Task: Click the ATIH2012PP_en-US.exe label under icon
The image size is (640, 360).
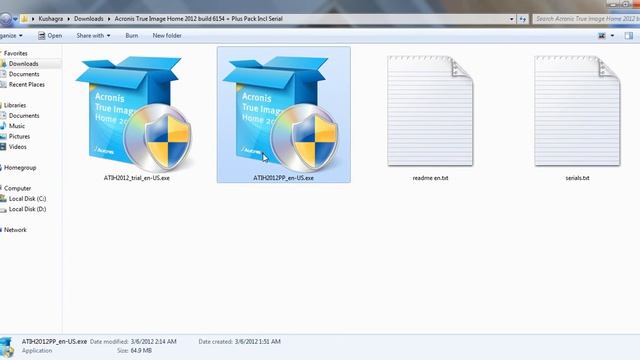Action: click(283, 178)
